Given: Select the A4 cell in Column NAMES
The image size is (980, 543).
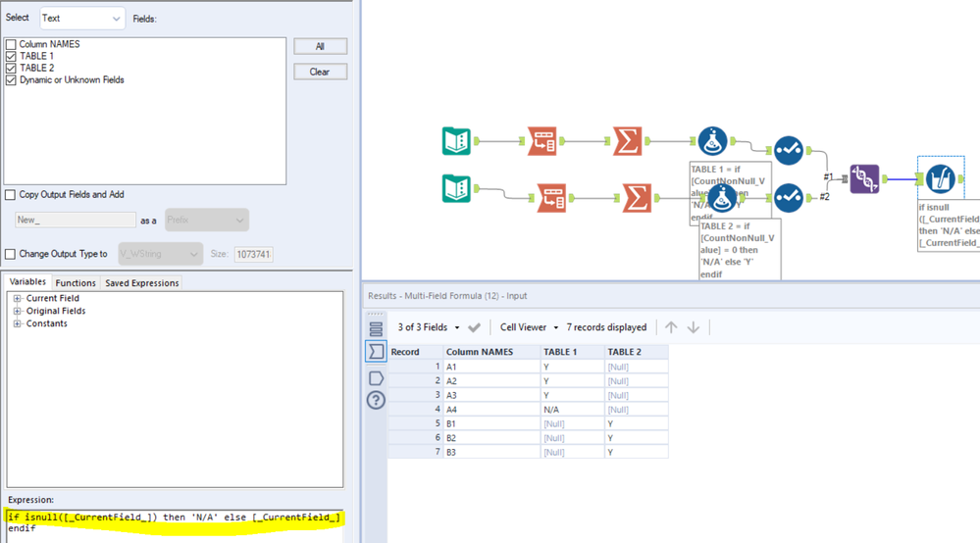Looking at the screenshot, I should (x=491, y=410).
